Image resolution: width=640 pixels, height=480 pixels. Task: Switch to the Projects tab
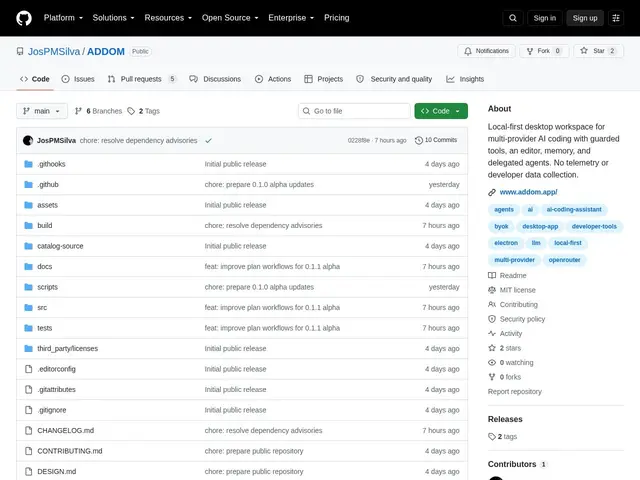point(324,79)
